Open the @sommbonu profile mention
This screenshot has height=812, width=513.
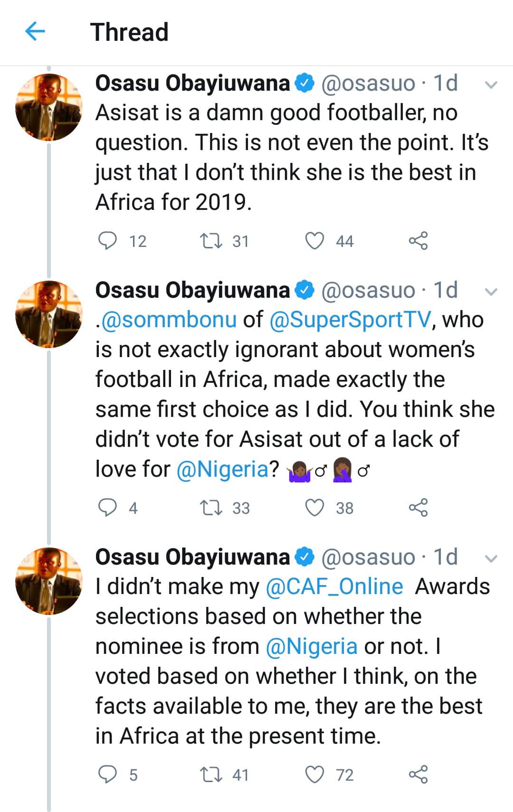click(169, 320)
